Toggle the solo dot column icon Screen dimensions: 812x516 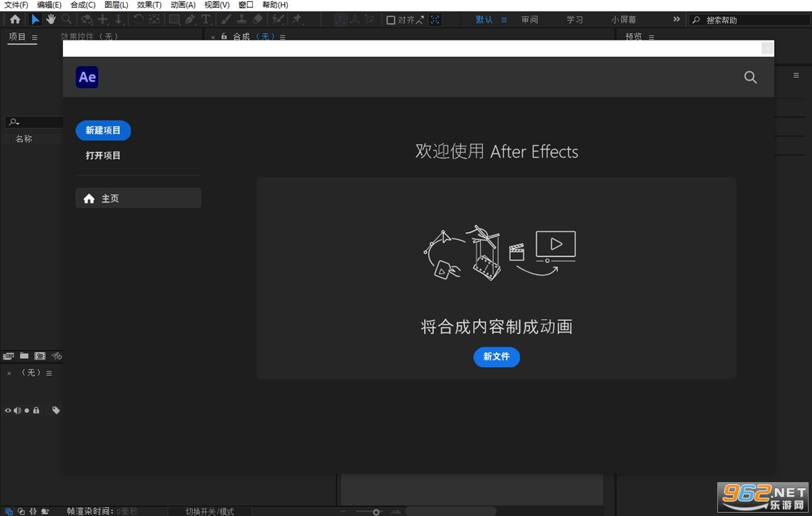coord(27,410)
